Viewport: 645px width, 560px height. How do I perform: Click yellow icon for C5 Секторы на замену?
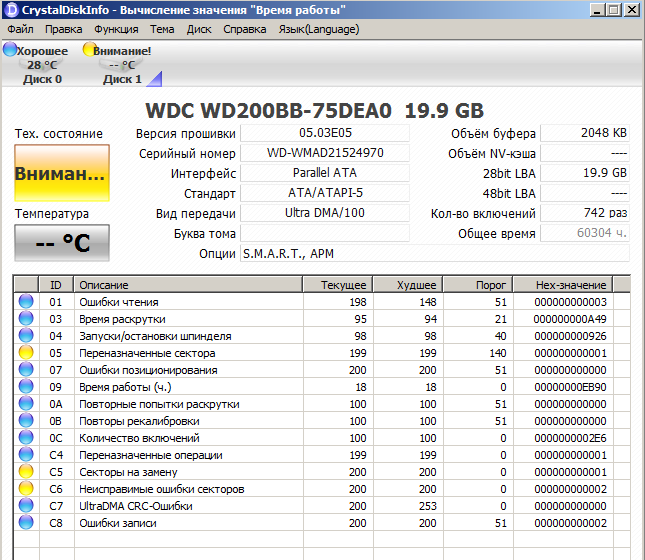pos(26,472)
